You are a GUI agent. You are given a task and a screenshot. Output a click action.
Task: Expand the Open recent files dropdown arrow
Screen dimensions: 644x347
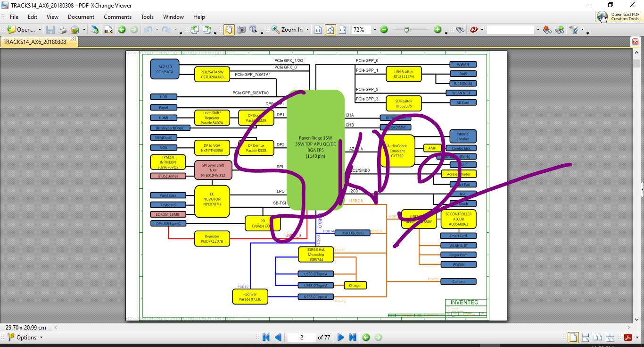coord(40,30)
